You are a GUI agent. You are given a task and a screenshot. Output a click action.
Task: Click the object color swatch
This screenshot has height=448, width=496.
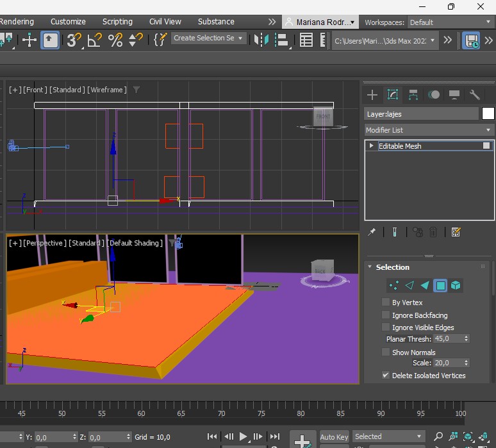(488, 113)
